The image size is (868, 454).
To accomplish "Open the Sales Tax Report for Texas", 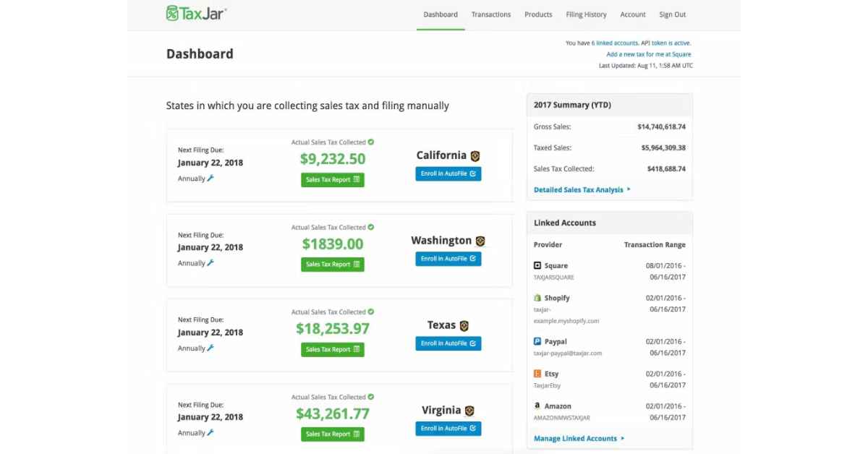I will coord(332,349).
